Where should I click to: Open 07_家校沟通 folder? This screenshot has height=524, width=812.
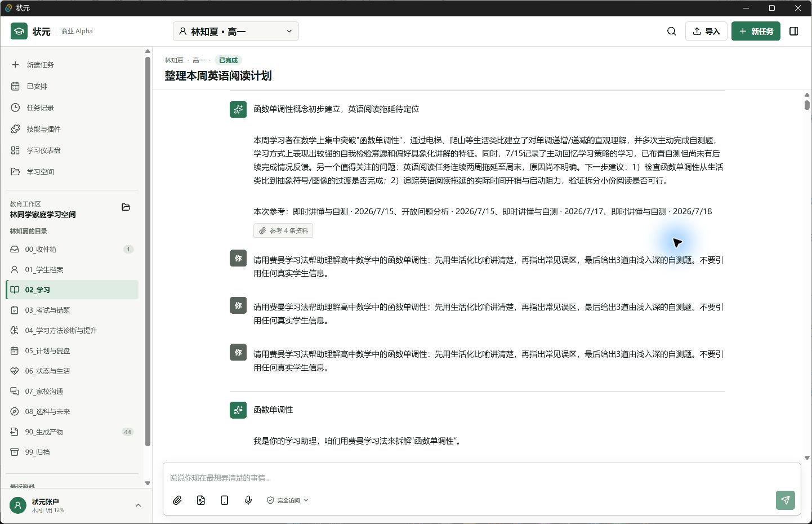pyautogui.click(x=72, y=391)
